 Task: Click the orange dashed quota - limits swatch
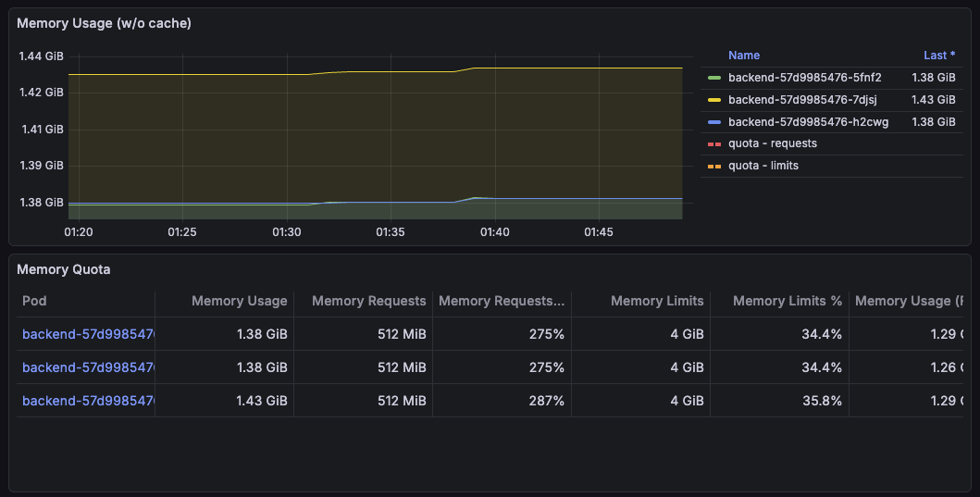coord(713,167)
